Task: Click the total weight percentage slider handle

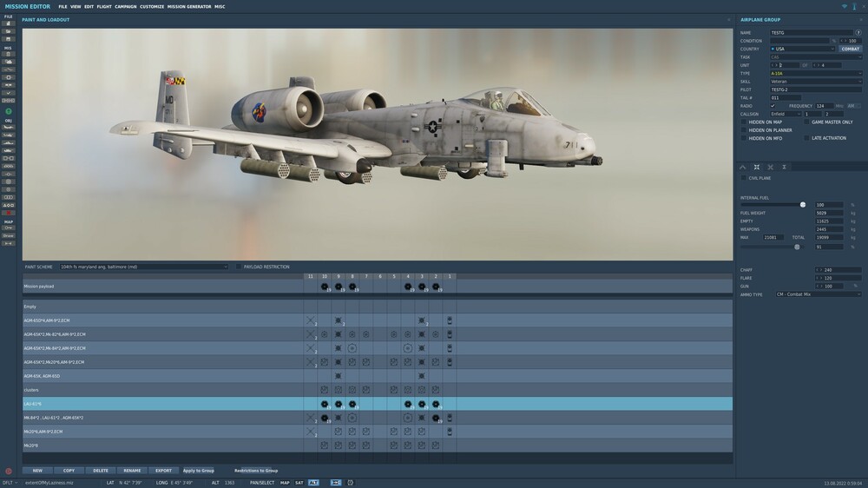Action: coord(797,247)
